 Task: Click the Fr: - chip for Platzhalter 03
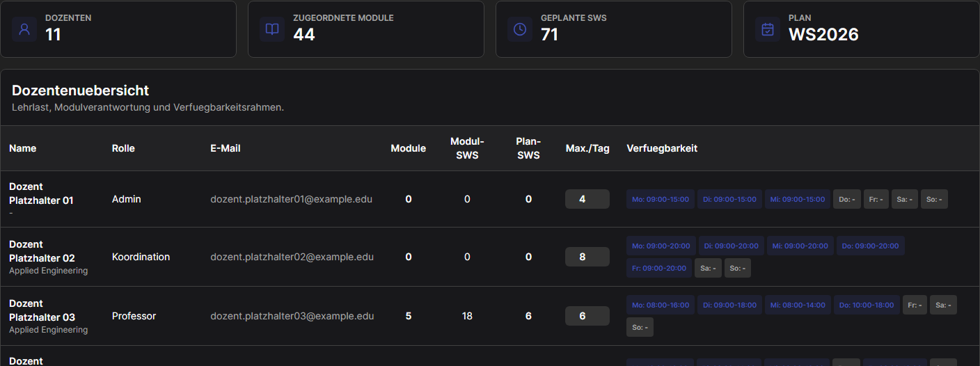[915, 305]
